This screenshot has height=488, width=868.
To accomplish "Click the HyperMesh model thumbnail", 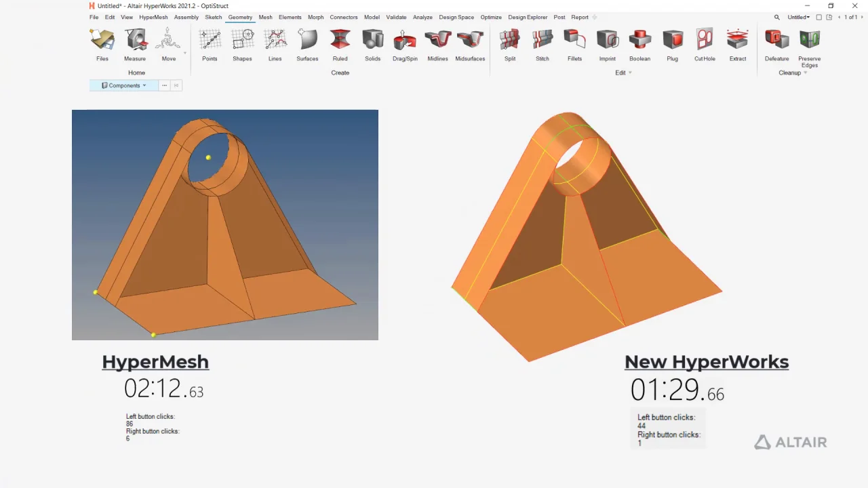I will pos(225,225).
